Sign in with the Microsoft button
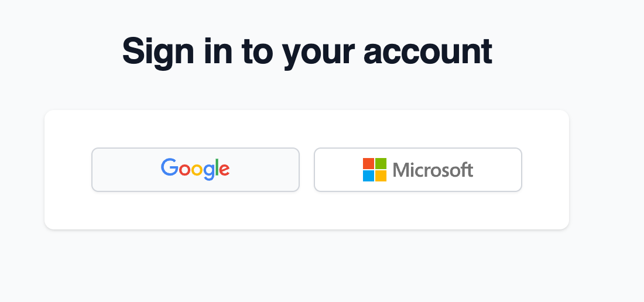The height and width of the screenshot is (302, 644). tap(417, 170)
